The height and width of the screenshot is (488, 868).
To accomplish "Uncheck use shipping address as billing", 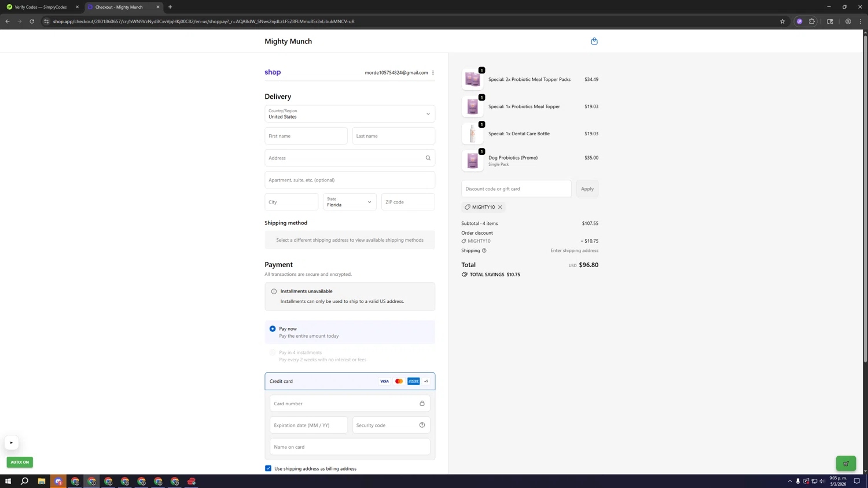I will point(268,468).
